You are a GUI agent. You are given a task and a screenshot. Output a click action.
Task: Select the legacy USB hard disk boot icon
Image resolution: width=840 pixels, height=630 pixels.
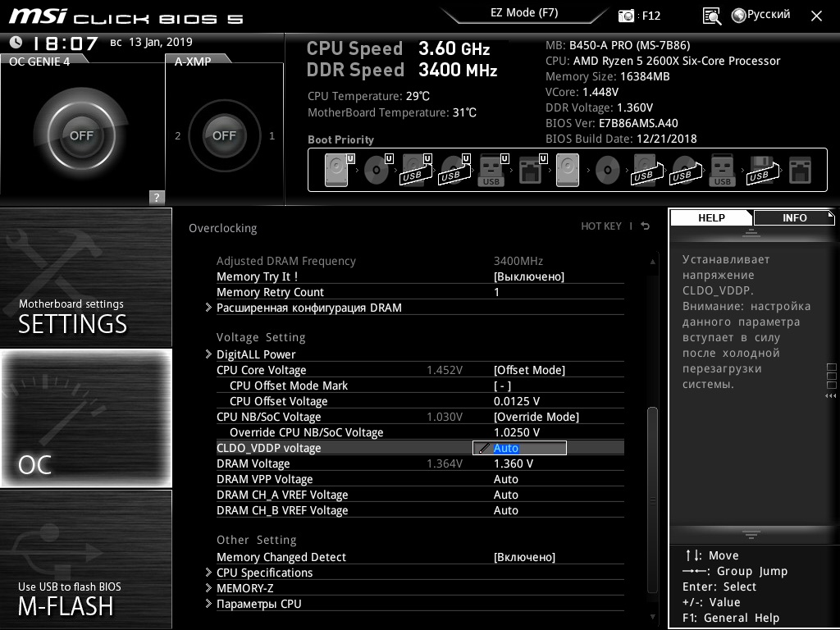[x=647, y=170]
